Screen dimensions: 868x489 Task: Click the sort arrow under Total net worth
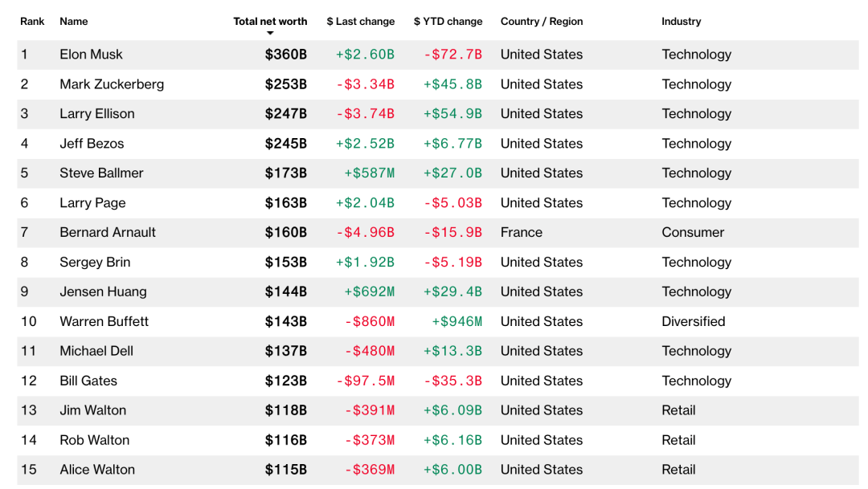(x=270, y=33)
